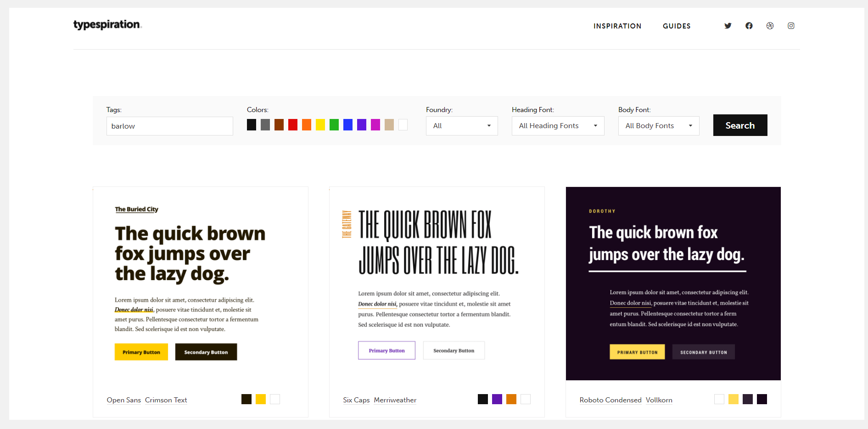The width and height of the screenshot is (868, 429).
Task: Select white swatch on Six Caps card
Action: (x=526, y=399)
